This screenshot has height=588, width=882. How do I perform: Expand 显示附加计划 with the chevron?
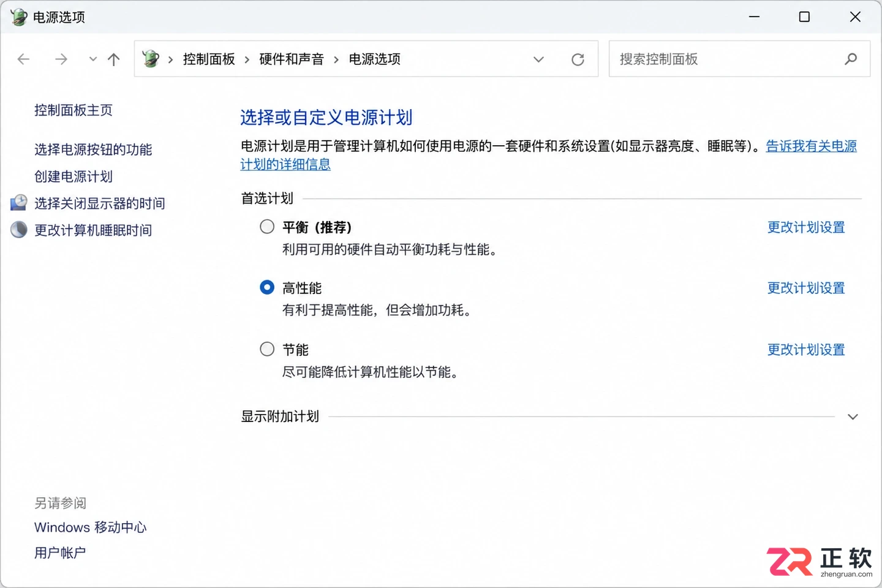pos(853,417)
